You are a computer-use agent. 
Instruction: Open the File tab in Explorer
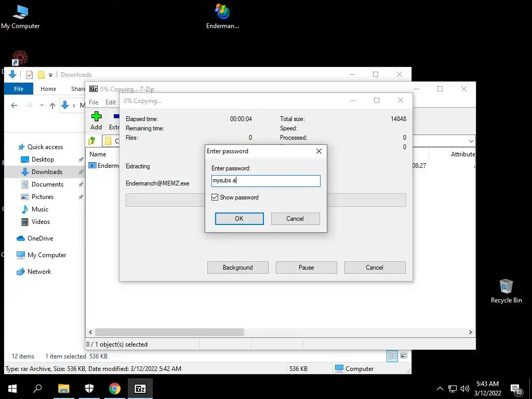click(x=19, y=89)
